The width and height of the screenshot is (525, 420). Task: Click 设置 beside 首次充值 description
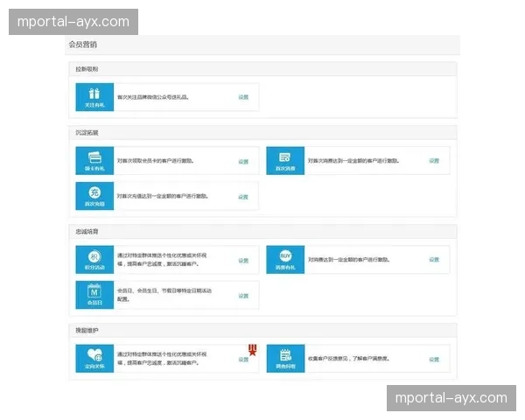pyautogui.click(x=243, y=197)
